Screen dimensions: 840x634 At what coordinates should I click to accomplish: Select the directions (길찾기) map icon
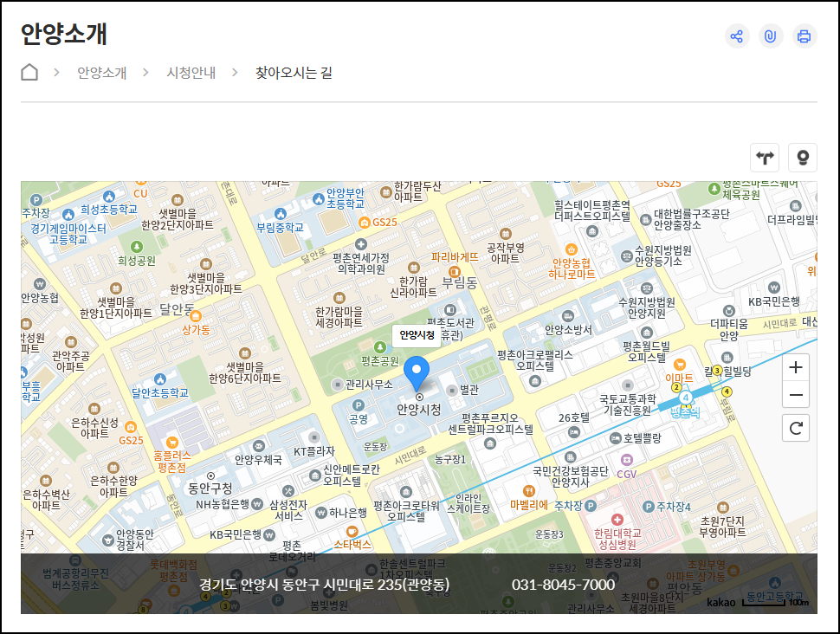tap(764, 157)
